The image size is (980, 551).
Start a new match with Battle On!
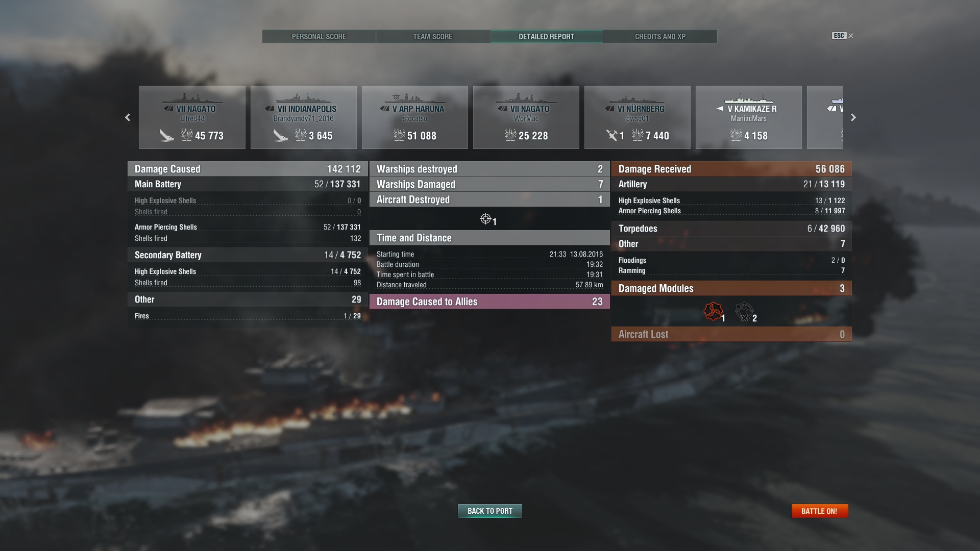[819, 511]
